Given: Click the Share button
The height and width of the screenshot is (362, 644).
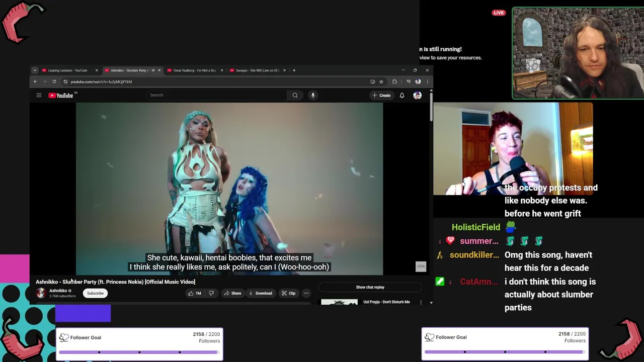Looking at the screenshot, I should [232, 293].
